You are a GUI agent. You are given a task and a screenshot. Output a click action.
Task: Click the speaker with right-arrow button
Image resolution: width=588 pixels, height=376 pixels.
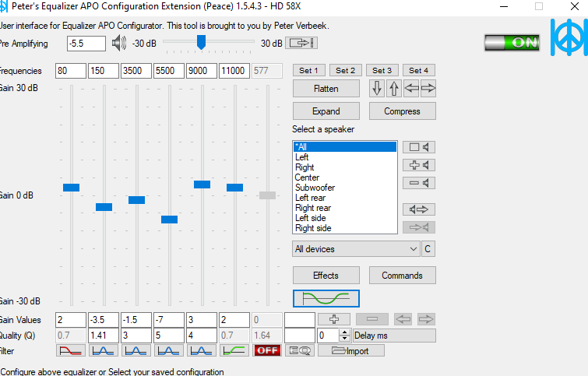(x=419, y=209)
